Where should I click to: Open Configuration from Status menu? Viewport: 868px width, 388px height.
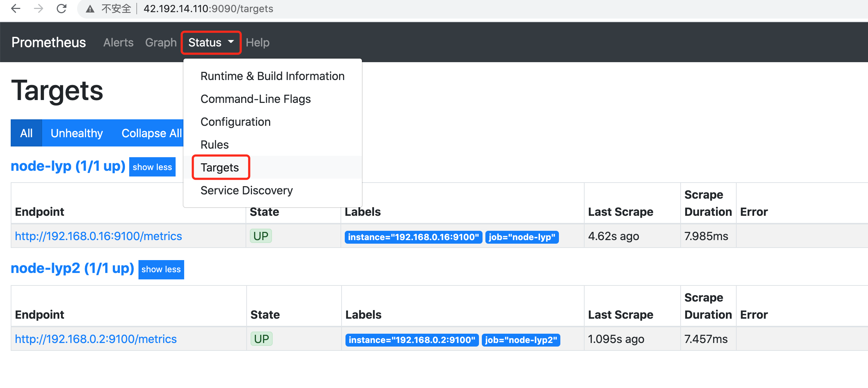point(273,122)
